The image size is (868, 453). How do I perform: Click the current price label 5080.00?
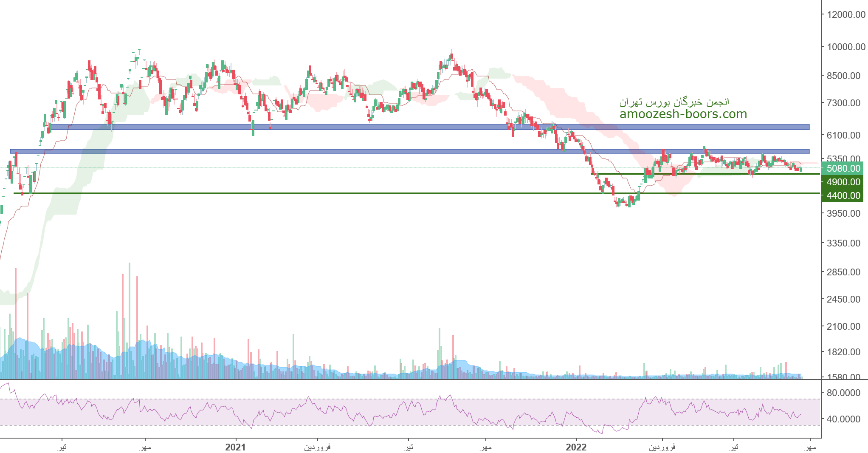tap(843, 168)
